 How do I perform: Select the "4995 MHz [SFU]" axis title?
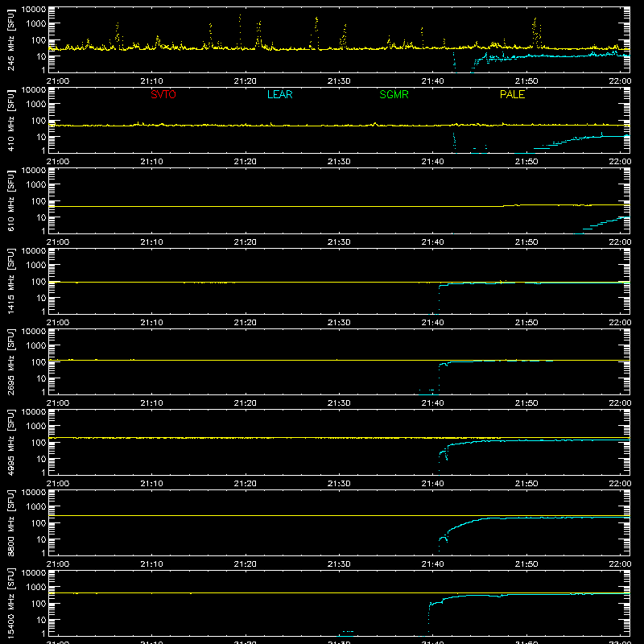[11, 442]
